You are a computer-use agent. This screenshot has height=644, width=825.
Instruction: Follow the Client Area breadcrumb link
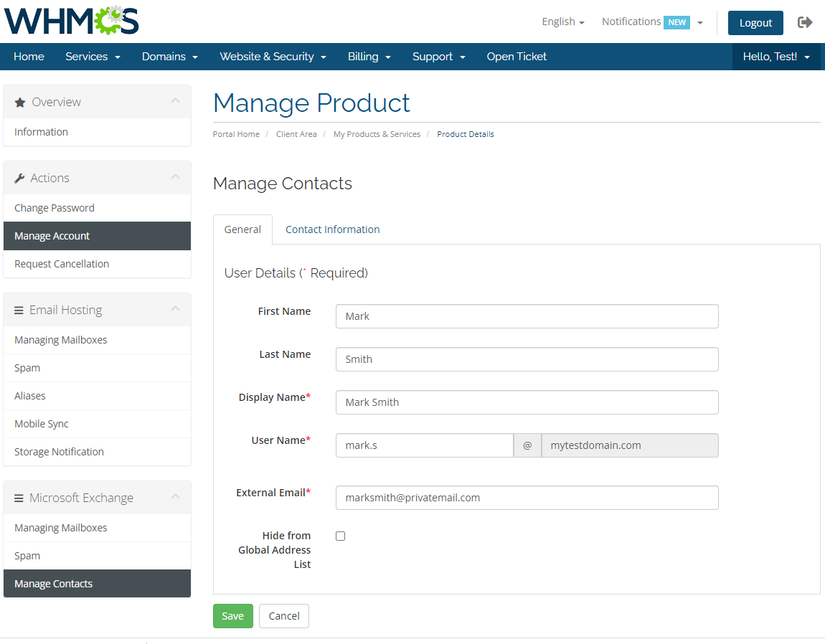(x=296, y=134)
